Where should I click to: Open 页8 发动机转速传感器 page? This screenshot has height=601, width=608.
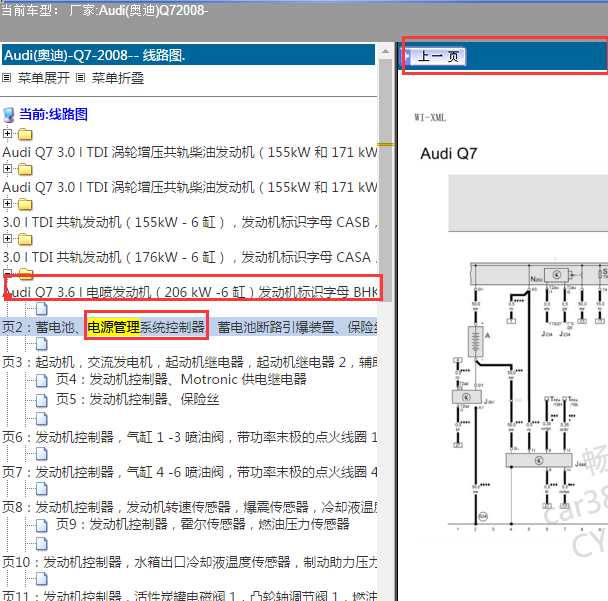(189, 507)
